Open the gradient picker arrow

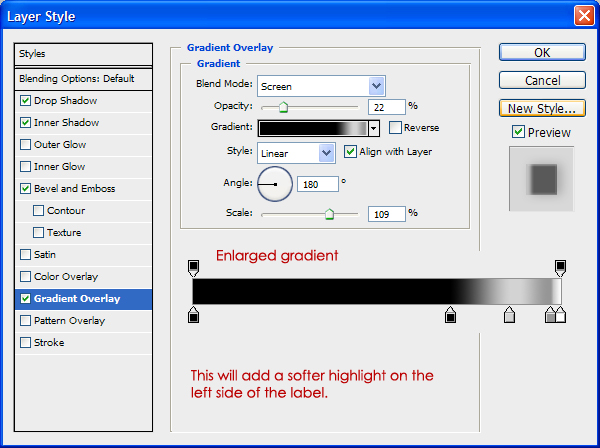coord(374,129)
